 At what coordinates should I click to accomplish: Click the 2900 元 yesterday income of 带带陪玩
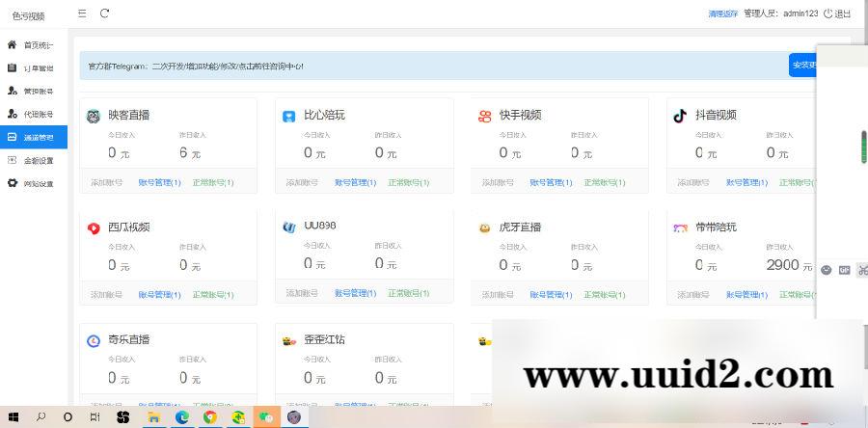(x=789, y=265)
